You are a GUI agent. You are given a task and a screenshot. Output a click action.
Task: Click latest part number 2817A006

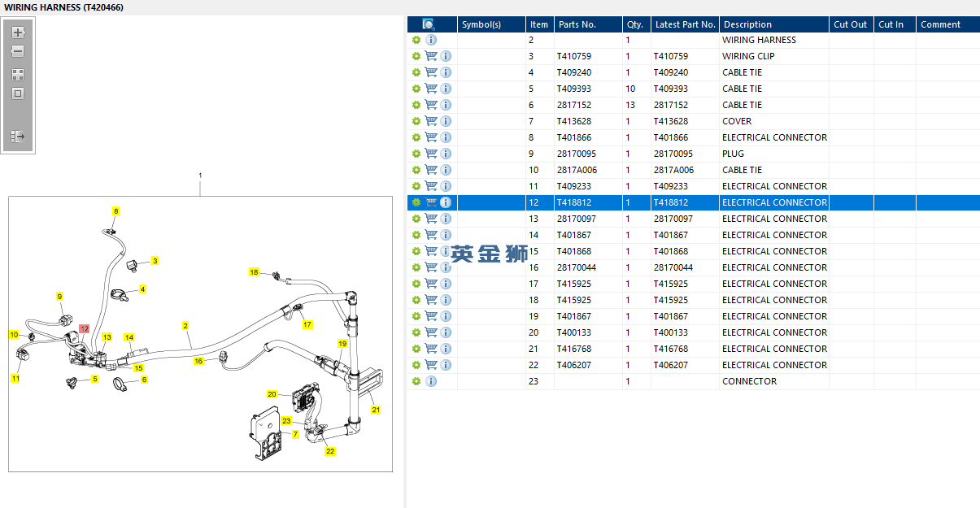671,170
